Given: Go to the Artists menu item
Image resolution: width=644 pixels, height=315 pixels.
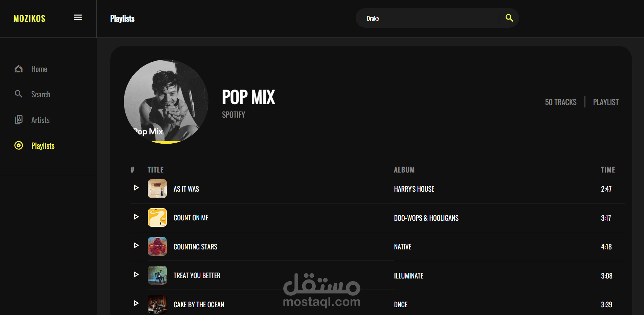Looking at the screenshot, I should [x=40, y=120].
